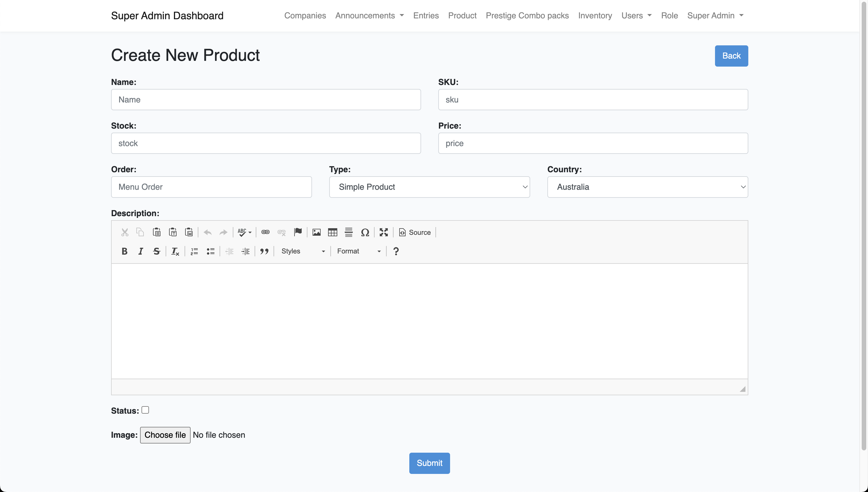Maximize the editor with fullscreen icon

(x=383, y=232)
